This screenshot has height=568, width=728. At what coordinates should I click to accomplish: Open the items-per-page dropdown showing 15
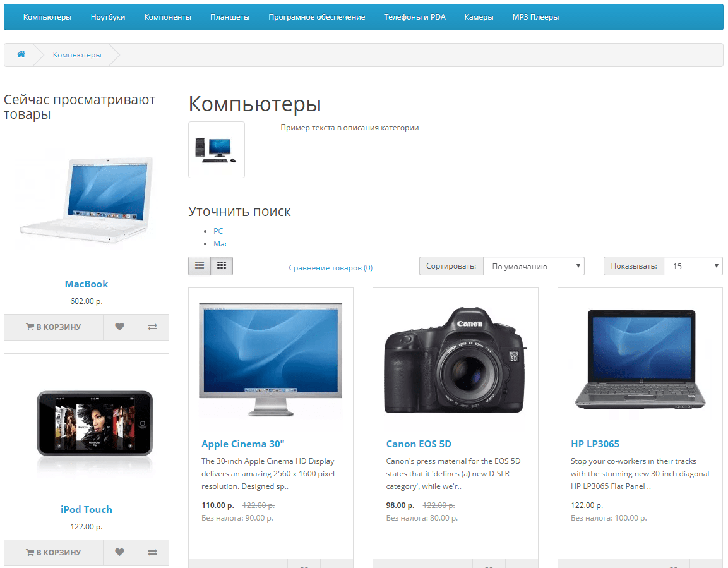(x=693, y=266)
